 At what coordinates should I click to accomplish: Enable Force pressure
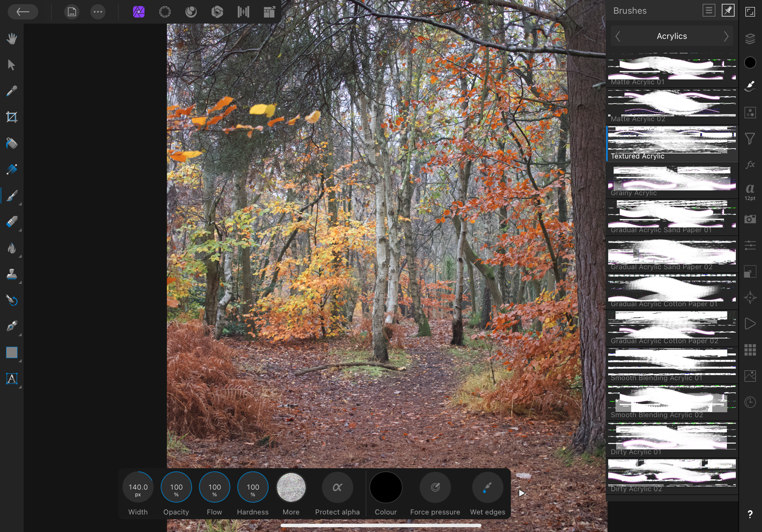[435, 487]
